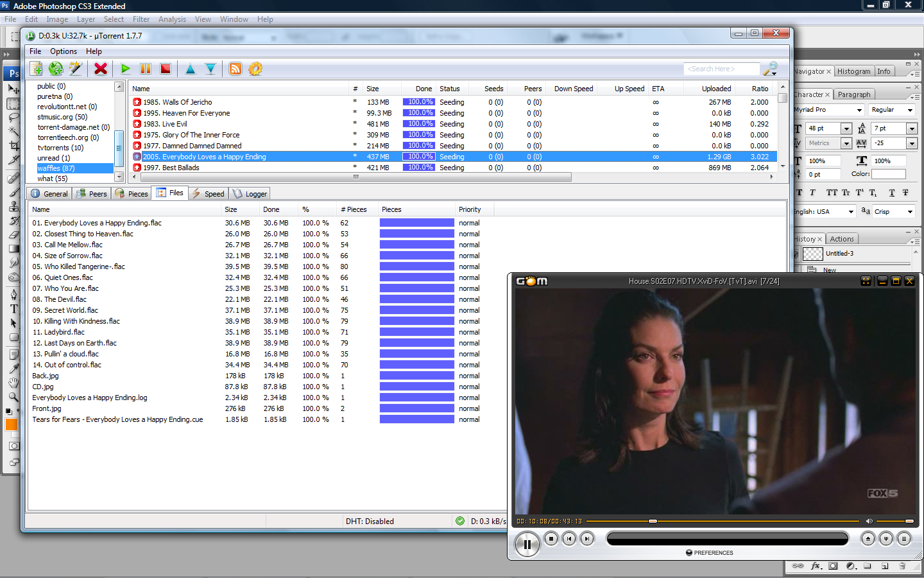Image resolution: width=924 pixels, height=578 pixels.
Task: Toggle All Caps in Character panel
Action: [x=832, y=193]
